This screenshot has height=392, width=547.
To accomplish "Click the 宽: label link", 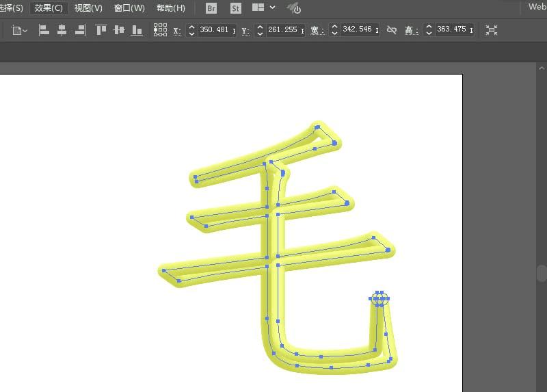I will pos(317,31).
